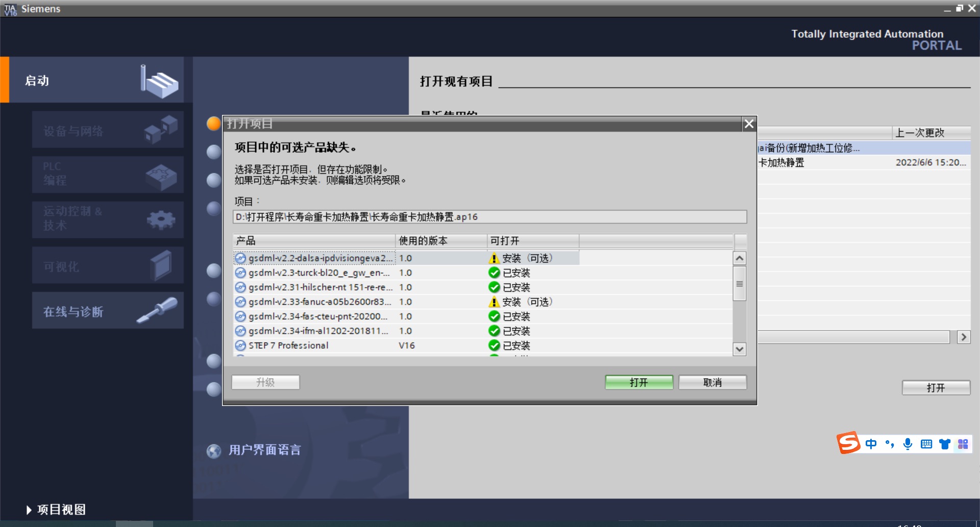Click the green 打开 button in the dialog
Viewport: 980px width, 527px height.
point(639,382)
